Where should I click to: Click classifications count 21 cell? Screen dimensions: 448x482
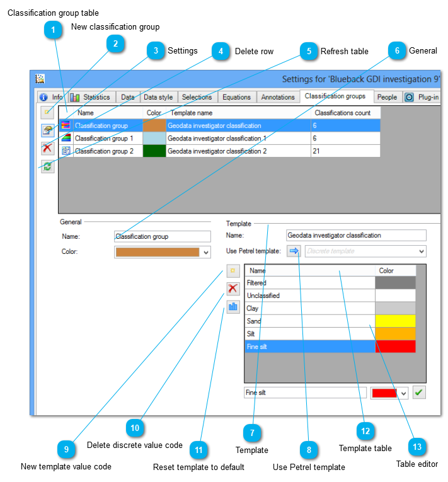coord(345,151)
